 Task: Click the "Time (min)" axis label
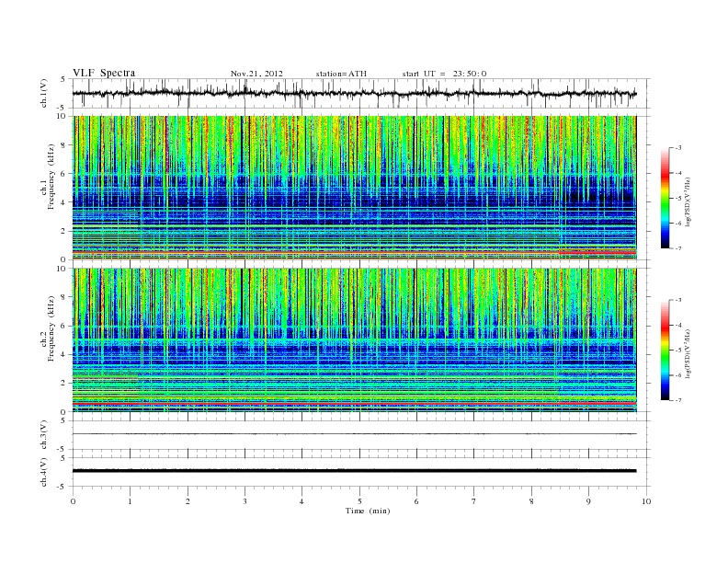point(368,511)
